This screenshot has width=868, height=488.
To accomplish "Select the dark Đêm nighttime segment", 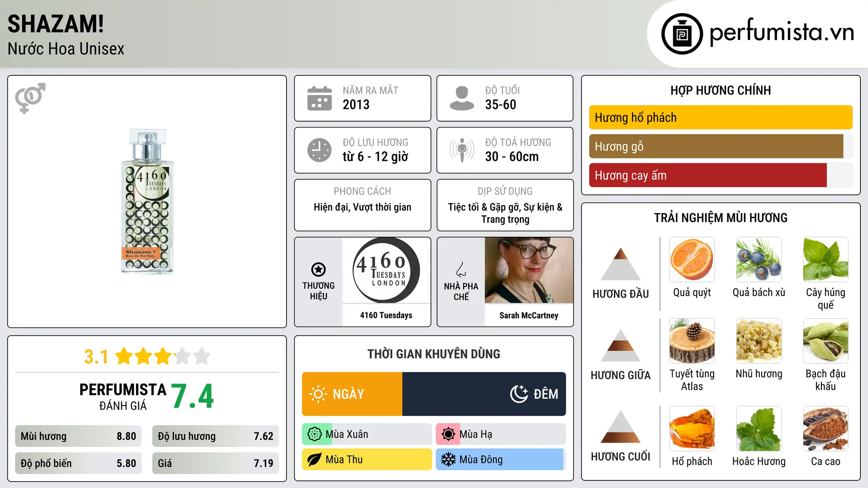I will tap(484, 394).
